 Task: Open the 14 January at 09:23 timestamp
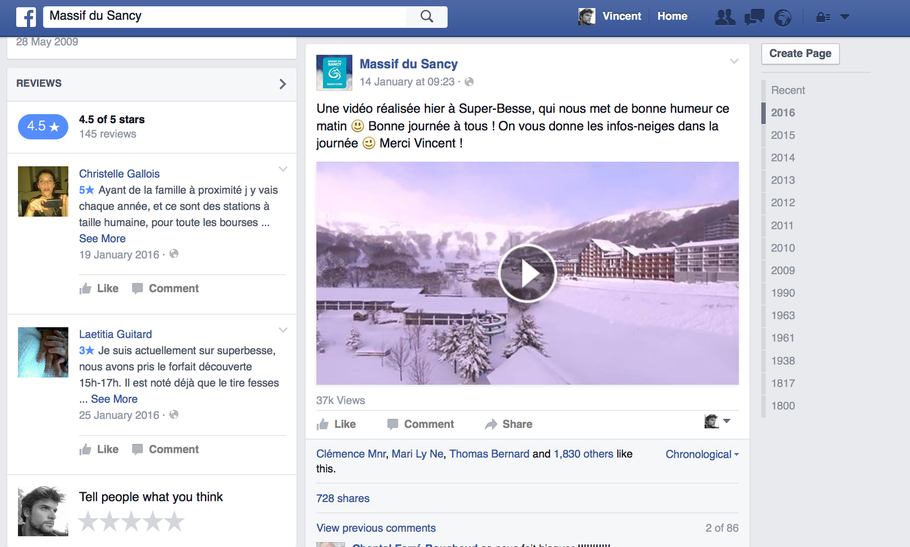point(407,82)
